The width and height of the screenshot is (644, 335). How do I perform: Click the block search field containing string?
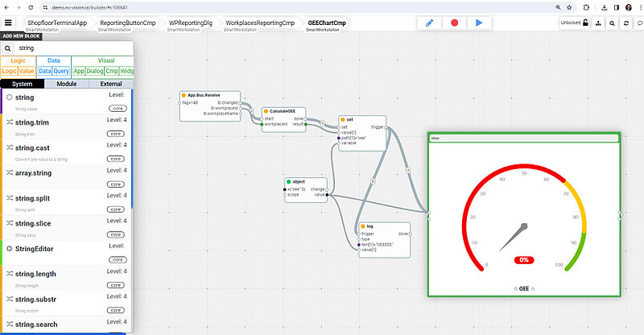point(74,48)
